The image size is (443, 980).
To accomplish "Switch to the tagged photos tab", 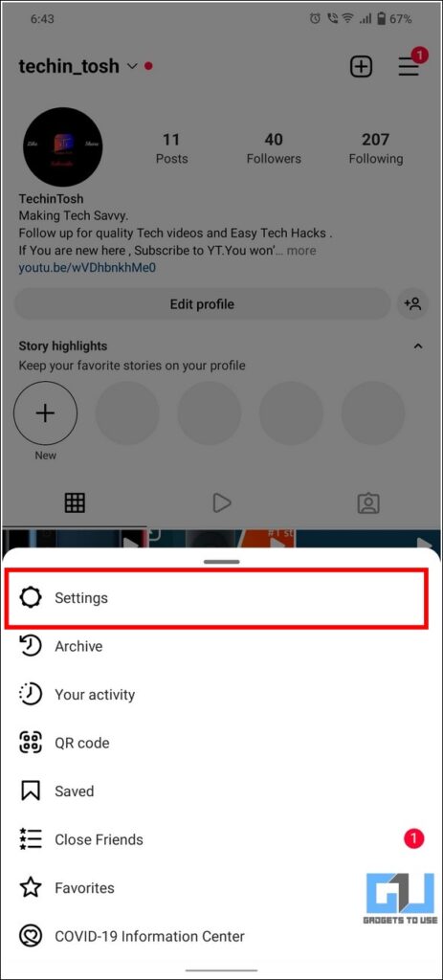I will pos(368,503).
